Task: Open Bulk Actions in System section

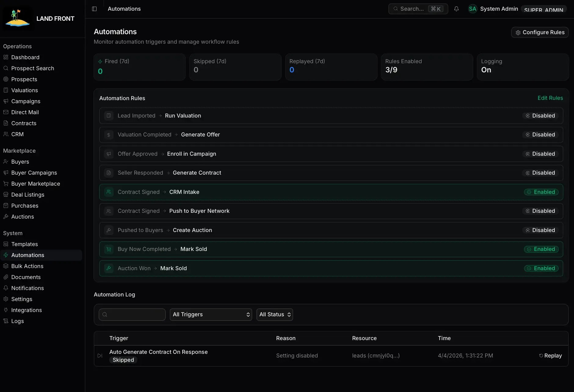Action: pyautogui.click(x=41, y=266)
